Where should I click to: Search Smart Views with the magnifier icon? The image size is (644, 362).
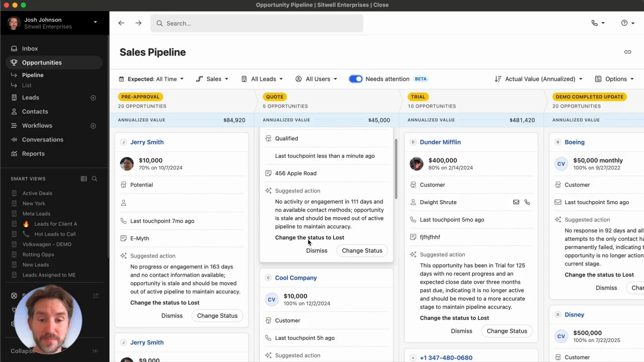[95, 178]
